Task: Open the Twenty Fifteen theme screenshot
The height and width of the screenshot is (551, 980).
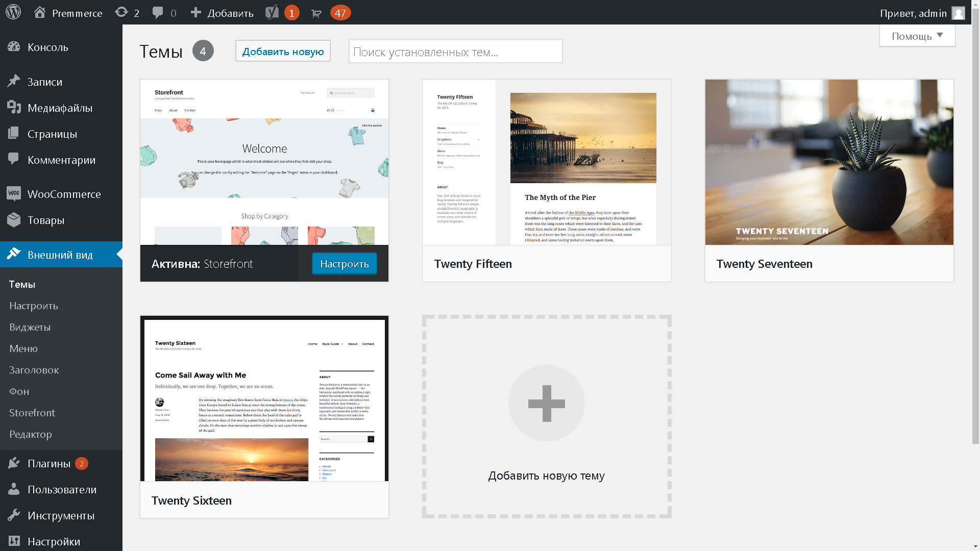Action: pyautogui.click(x=547, y=162)
